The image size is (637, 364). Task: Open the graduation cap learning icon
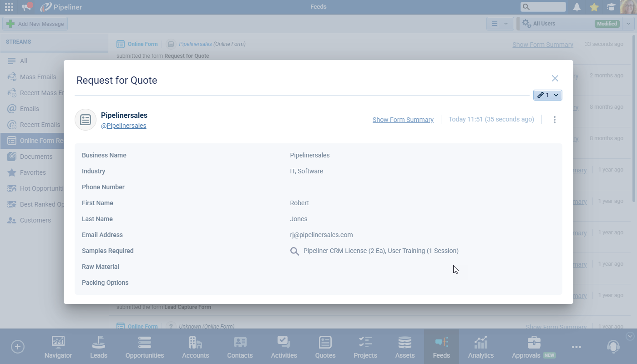tap(611, 7)
